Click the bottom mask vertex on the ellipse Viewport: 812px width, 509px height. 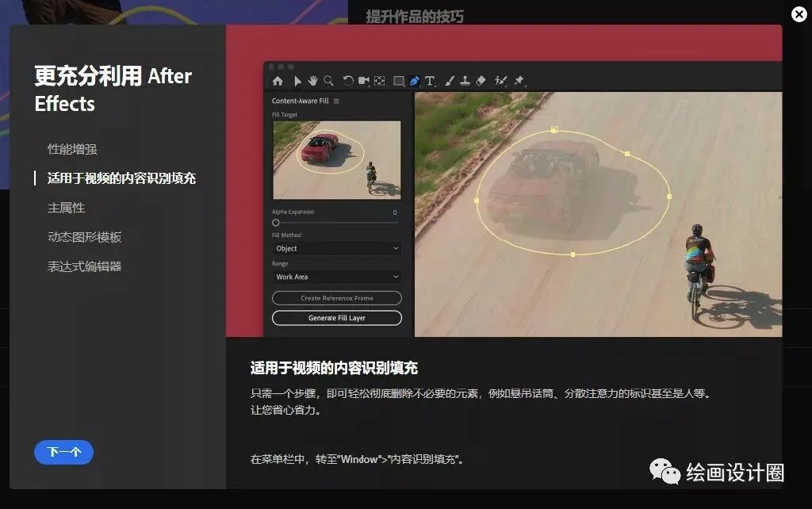[573, 254]
